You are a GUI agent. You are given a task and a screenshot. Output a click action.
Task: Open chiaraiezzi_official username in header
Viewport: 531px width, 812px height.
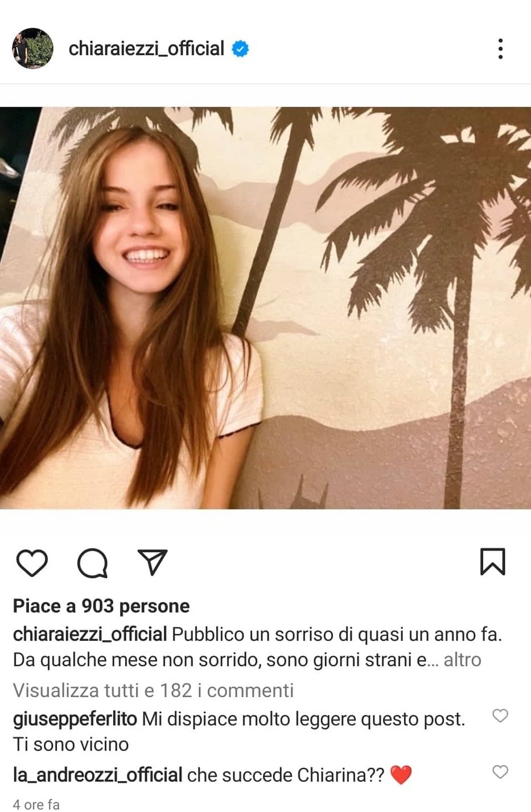[x=146, y=49]
